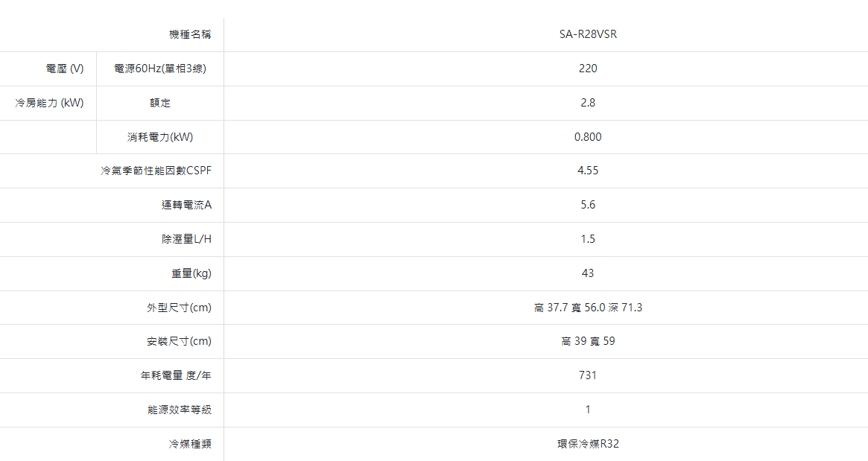Select the power consumption value 0.800
The width and height of the screenshot is (868, 461).
pos(588,137)
